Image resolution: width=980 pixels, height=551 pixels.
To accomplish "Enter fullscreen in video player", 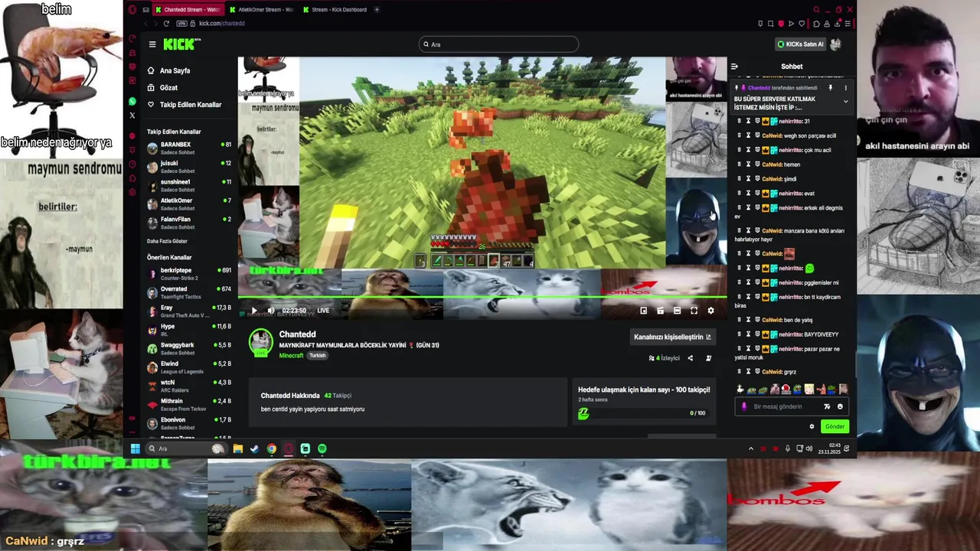I will click(694, 311).
